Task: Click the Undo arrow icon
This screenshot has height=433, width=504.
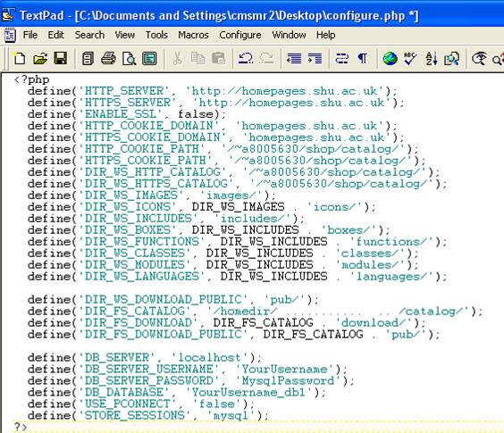Action: [x=246, y=59]
